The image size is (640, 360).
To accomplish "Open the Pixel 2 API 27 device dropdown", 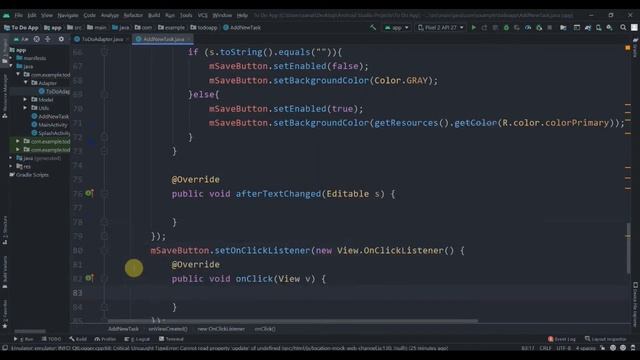I will tap(440, 27).
